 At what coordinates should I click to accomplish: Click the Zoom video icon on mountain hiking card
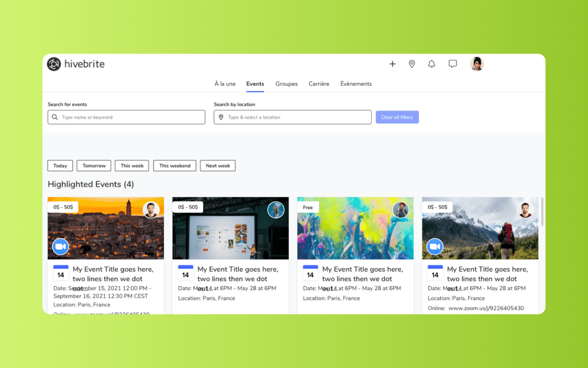point(435,247)
